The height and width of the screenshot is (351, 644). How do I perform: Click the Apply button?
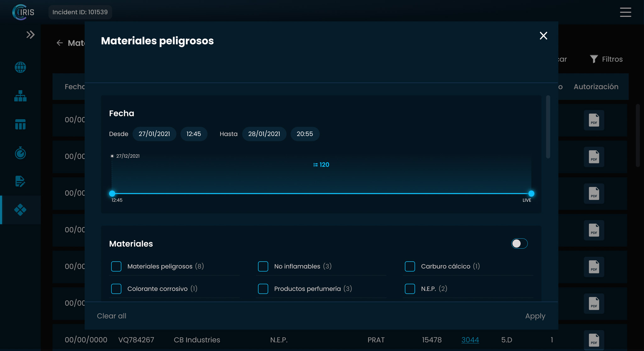click(x=535, y=316)
